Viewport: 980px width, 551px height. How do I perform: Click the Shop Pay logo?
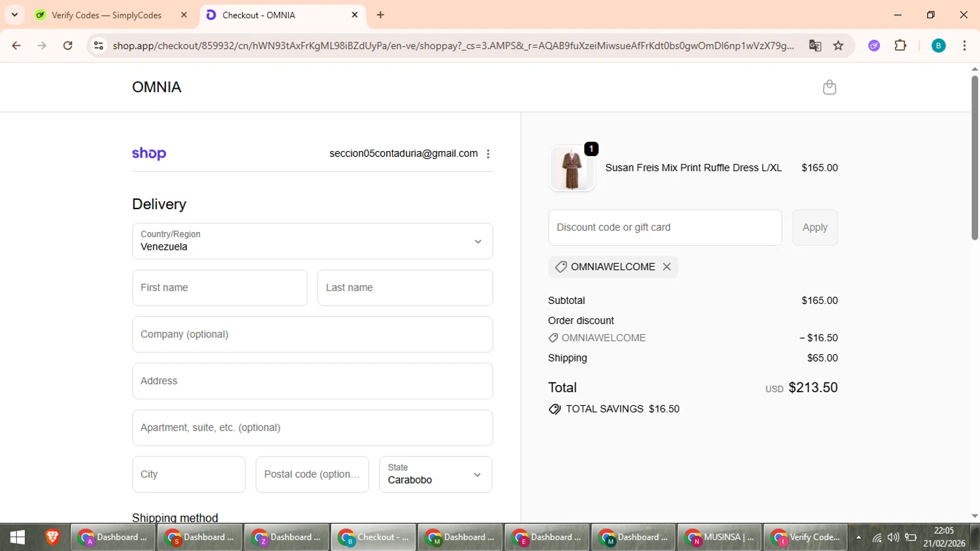pos(149,154)
